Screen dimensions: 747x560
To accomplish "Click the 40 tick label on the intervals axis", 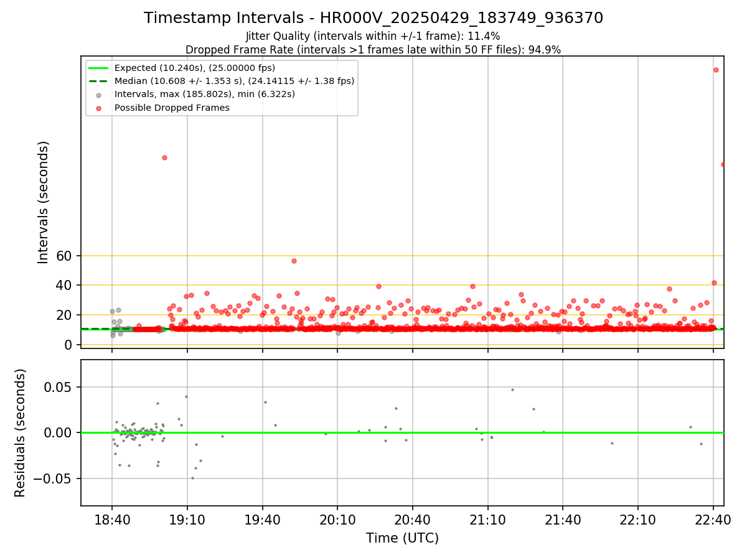I will (x=65, y=285).
